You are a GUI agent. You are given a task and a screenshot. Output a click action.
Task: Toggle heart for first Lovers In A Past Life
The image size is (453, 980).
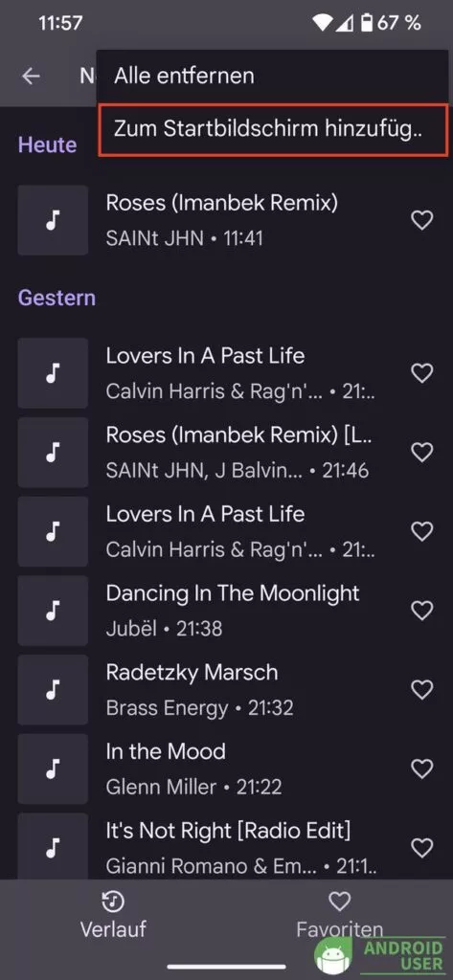pyautogui.click(x=421, y=373)
